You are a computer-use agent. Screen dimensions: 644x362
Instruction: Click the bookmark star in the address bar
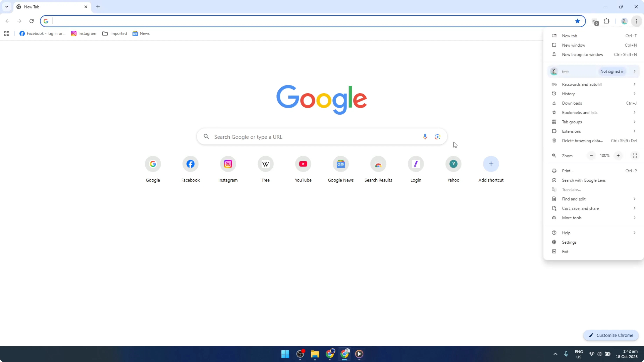[x=577, y=21]
